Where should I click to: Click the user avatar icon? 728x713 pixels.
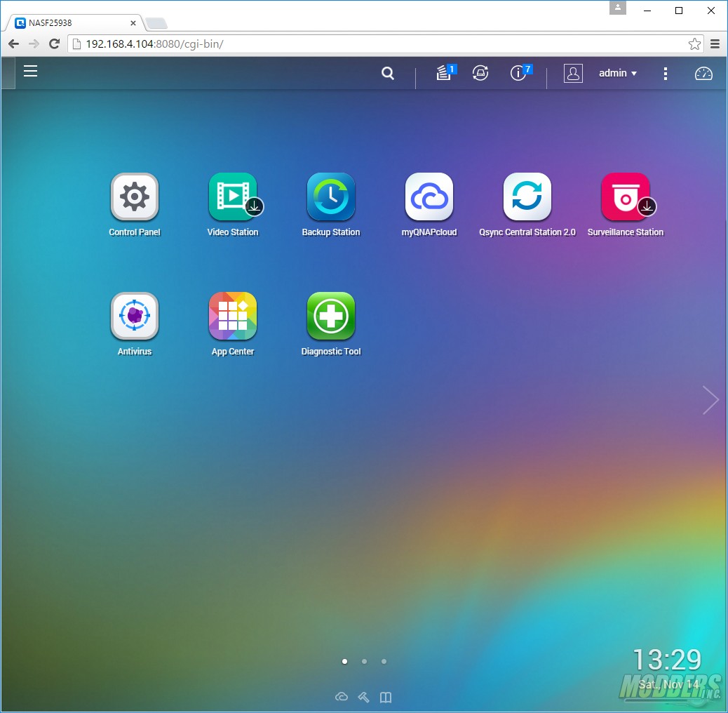tap(573, 74)
